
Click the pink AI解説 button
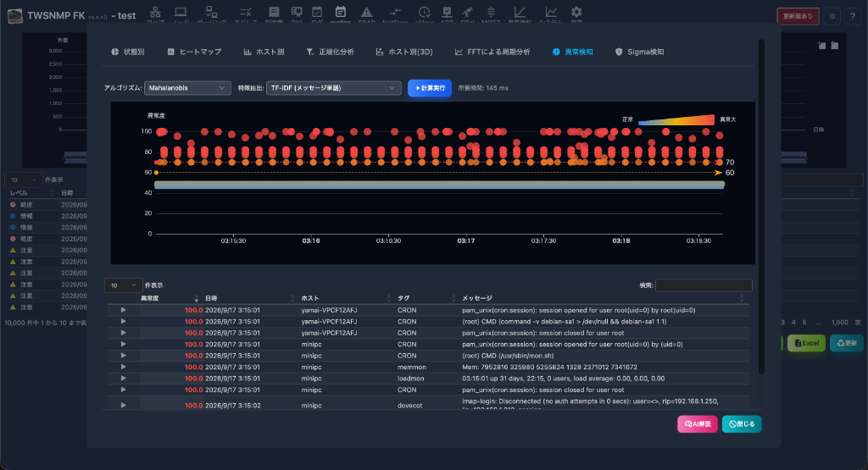(698, 424)
